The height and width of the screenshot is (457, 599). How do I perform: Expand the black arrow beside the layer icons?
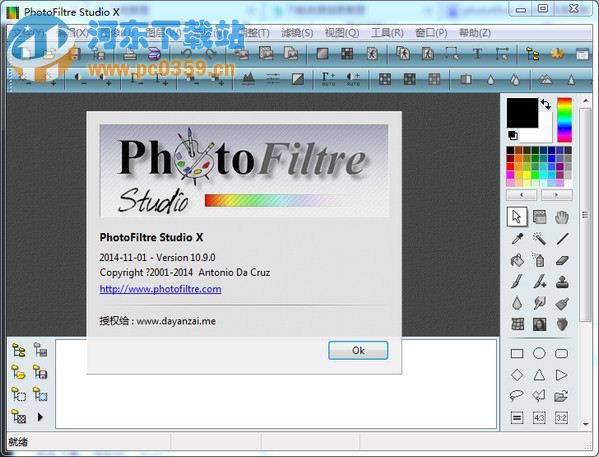40,417
